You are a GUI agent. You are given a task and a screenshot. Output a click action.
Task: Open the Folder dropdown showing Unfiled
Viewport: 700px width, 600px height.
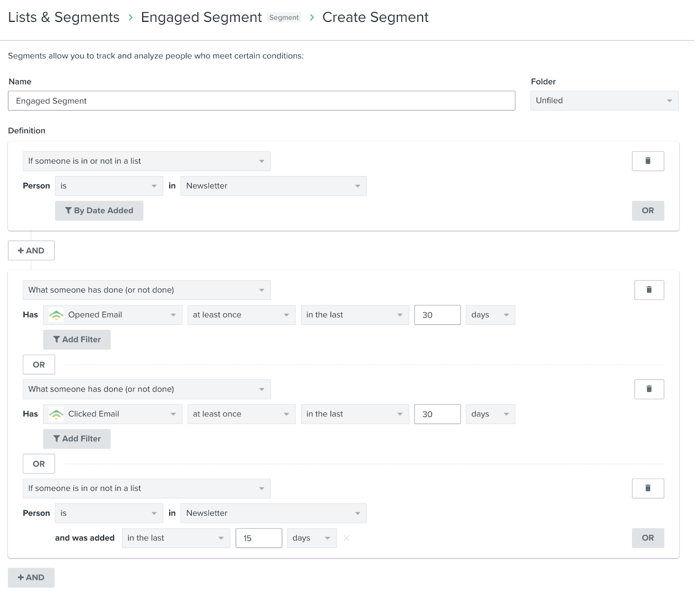tap(604, 101)
